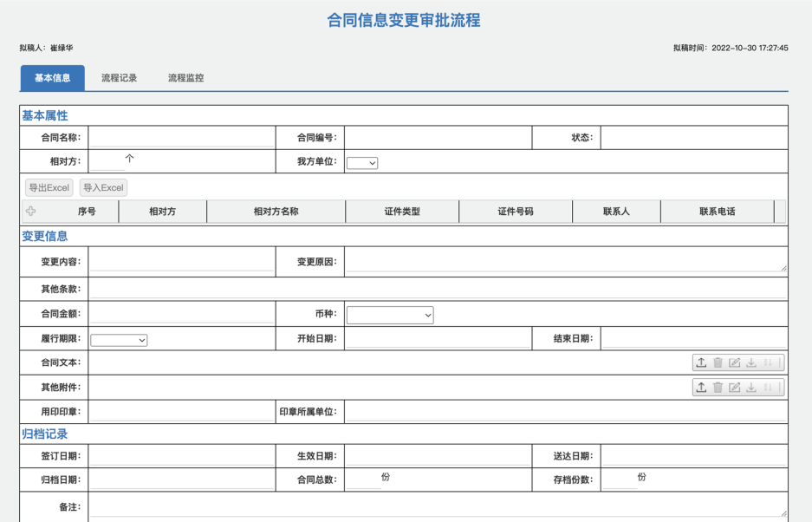Add a new 相对方 row with plus icon
812x522 pixels.
click(31, 211)
